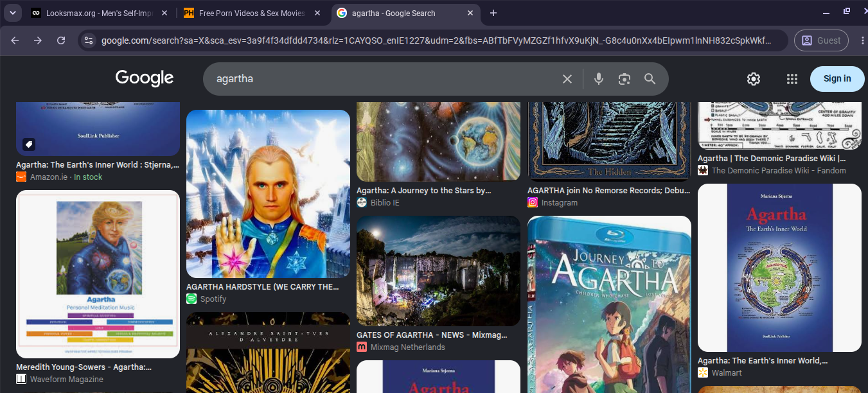Open inner earth map diagram thumbnail
The image size is (868, 393).
click(779, 125)
